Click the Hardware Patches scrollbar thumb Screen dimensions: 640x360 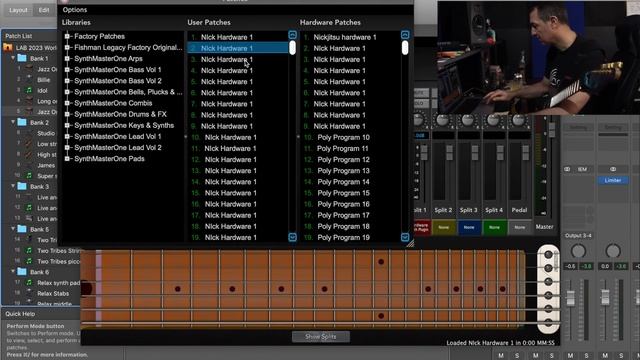[x=405, y=48]
